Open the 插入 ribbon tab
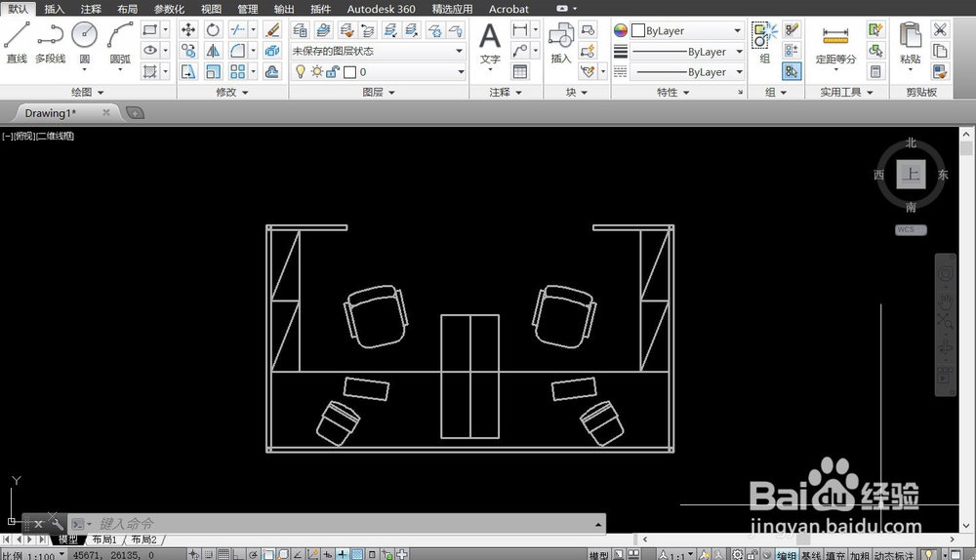 click(54, 9)
